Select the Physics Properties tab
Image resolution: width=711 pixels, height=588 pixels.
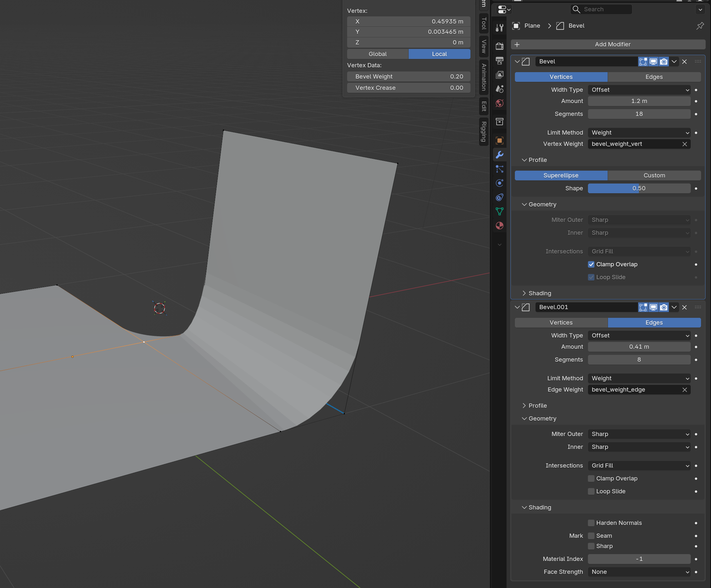pyautogui.click(x=499, y=183)
